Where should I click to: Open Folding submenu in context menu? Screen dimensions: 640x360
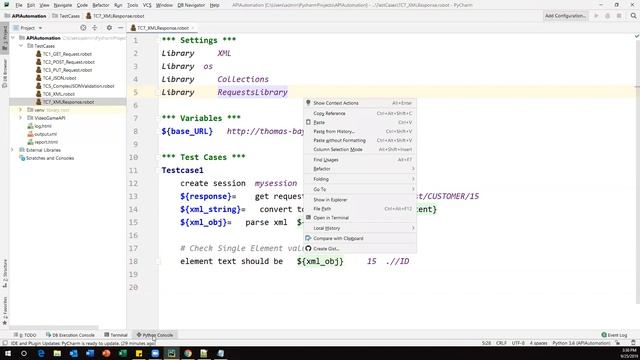pos(360,179)
